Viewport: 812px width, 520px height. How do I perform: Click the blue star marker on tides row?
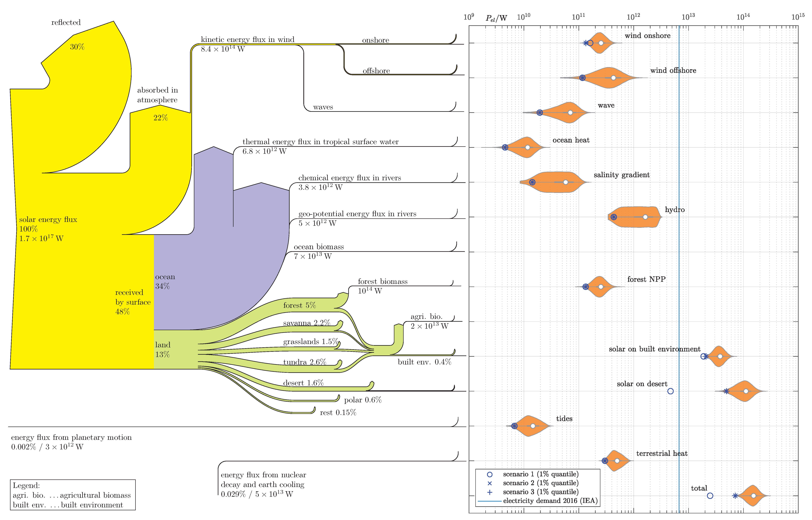pos(514,426)
